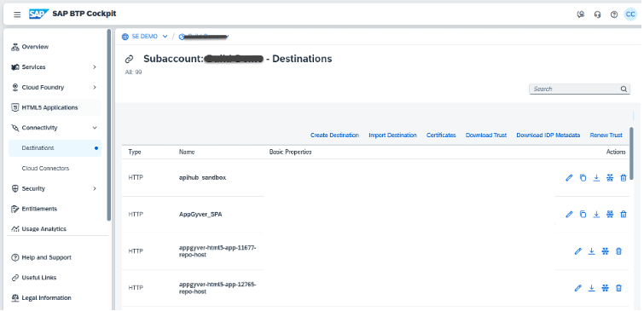Viewport: 644px width, 311px height.
Task: Select the appgyver-html5-app-11677-repo-host name cell
Action: pos(218,251)
